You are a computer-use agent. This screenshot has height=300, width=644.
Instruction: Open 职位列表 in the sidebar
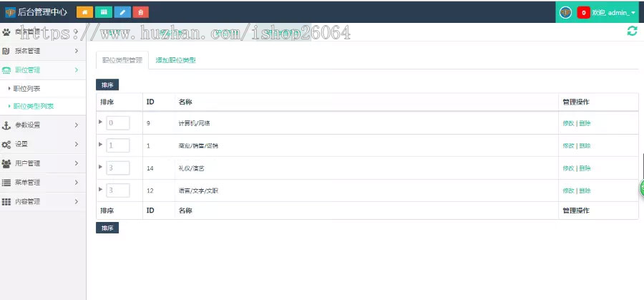coord(27,88)
